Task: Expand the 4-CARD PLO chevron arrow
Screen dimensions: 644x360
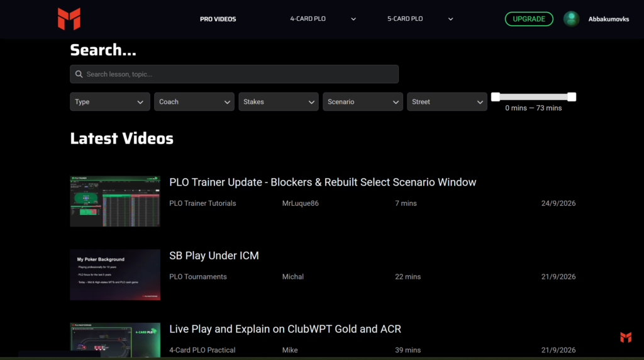Action: point(353,20)
